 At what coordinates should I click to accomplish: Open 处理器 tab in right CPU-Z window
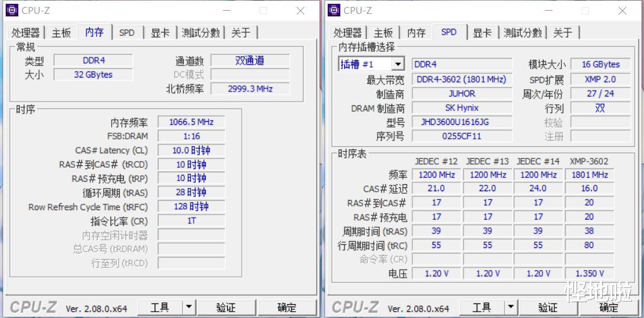pos(347,33)
